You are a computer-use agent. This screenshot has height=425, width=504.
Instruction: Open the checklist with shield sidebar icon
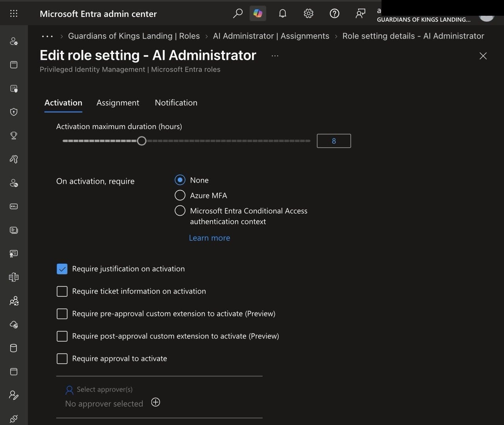tap(14, 89)
